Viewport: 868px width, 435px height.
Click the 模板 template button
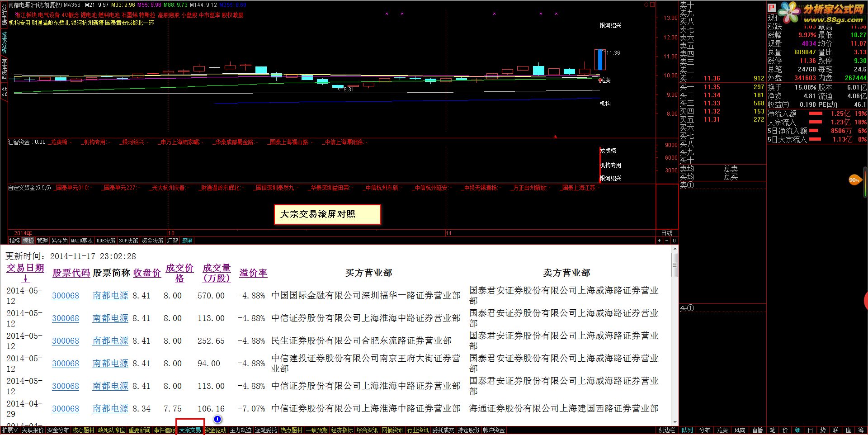28,241
